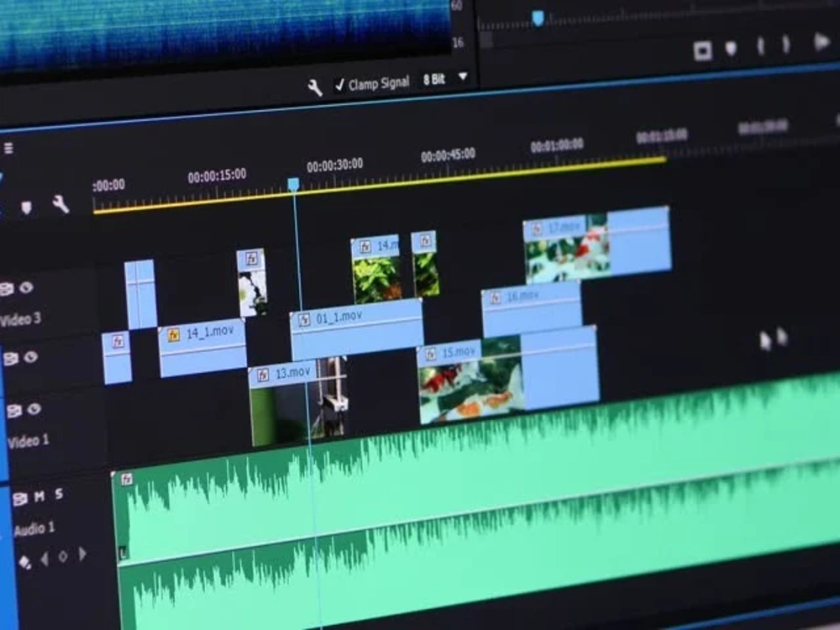This screenshot has width=840, height=630.
Task: Toggle the eye icon on the middle video track
Action: [x=30, y=357]
